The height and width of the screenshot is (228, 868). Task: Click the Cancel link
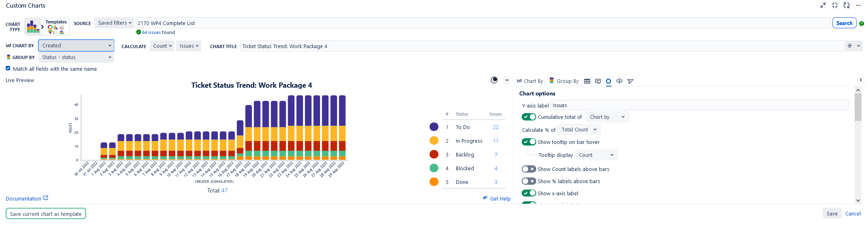853,214
